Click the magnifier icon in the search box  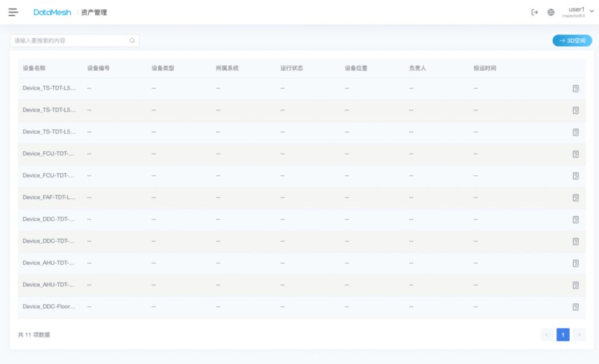pos(132,41)
